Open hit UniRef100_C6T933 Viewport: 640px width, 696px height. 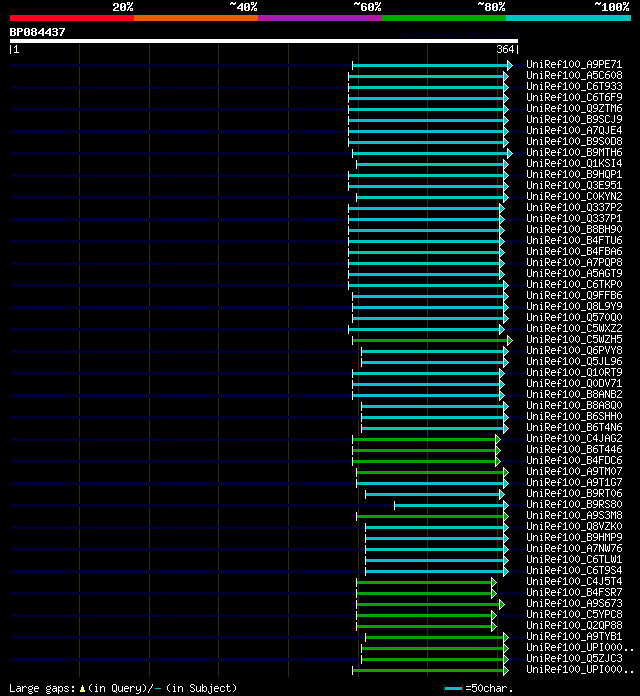[x=574, y=87]
